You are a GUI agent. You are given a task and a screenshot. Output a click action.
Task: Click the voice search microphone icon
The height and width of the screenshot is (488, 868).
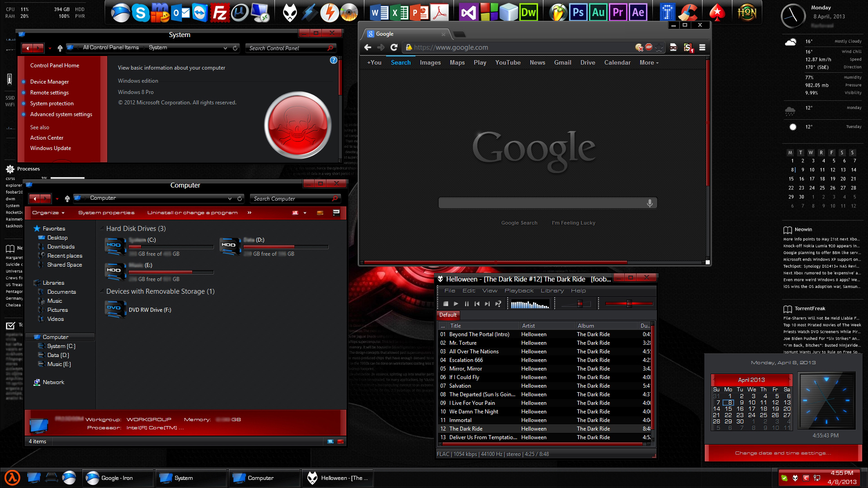click(650, 203)
